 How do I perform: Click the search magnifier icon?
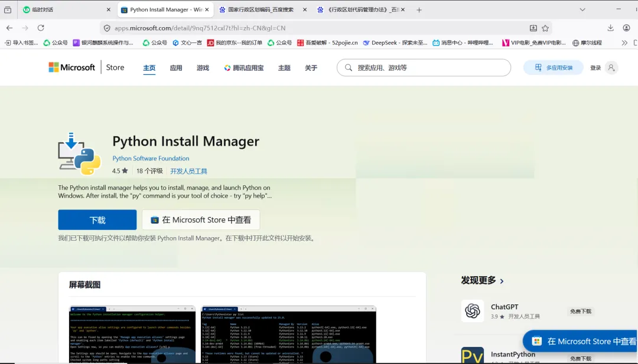click(349, 68)
